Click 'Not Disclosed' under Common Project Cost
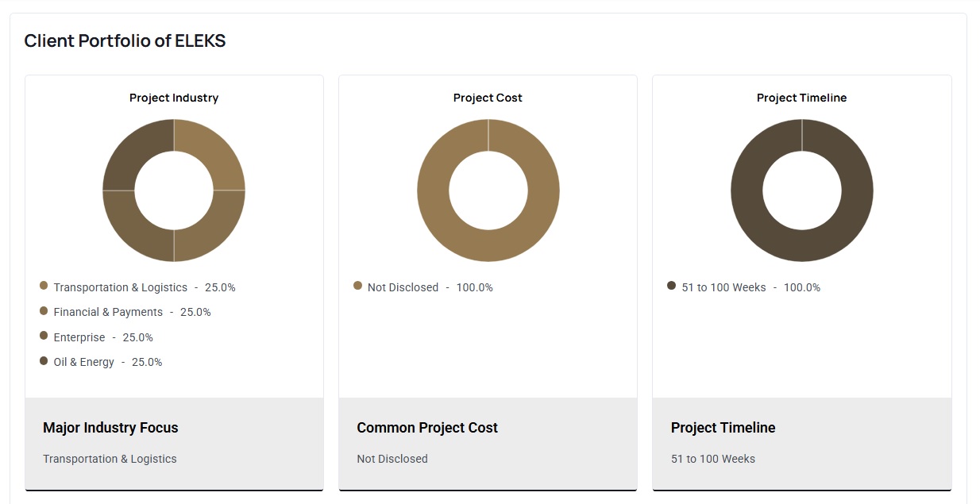 pyautogui.click(x=392, y=459)
